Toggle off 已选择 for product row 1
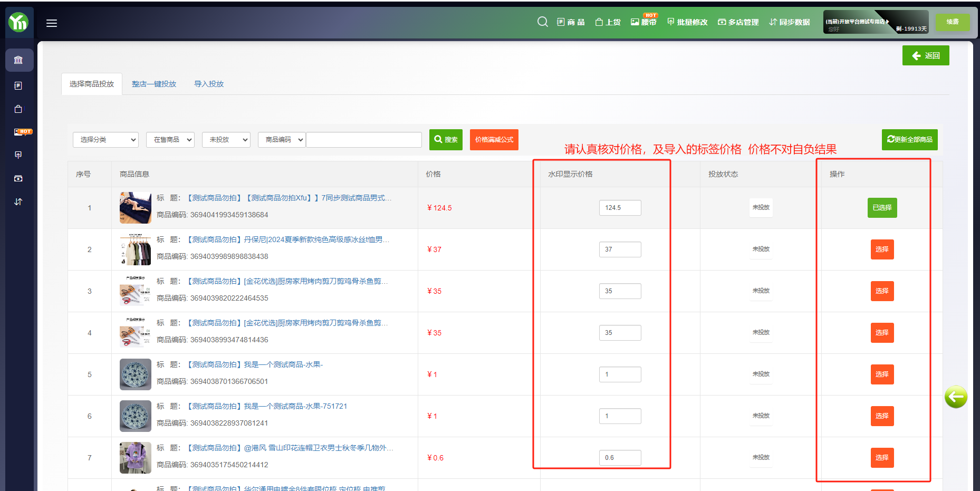 point(882,208)
